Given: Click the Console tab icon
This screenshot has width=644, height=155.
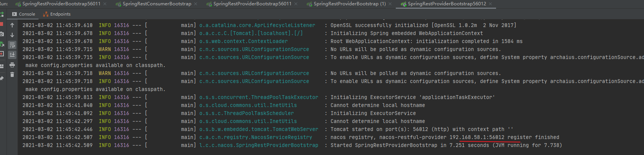Looking at the screenshot, I should (14, 14).
